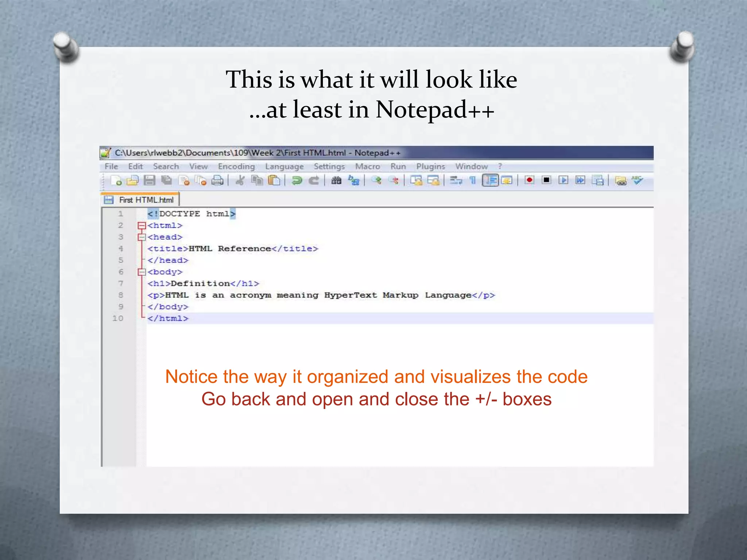Screen dimensions: 747x560
Task: Click the Close All documents icon
Action: pos(201,180)
